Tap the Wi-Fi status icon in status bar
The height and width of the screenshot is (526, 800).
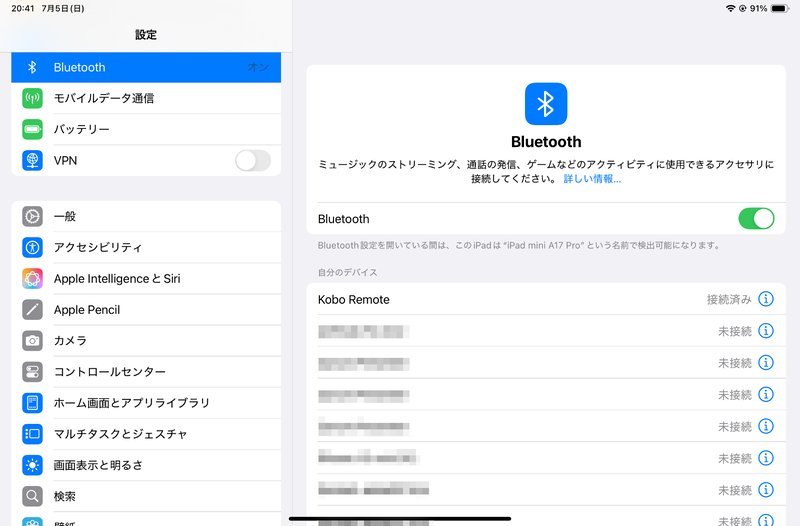(x=731, y=8)
